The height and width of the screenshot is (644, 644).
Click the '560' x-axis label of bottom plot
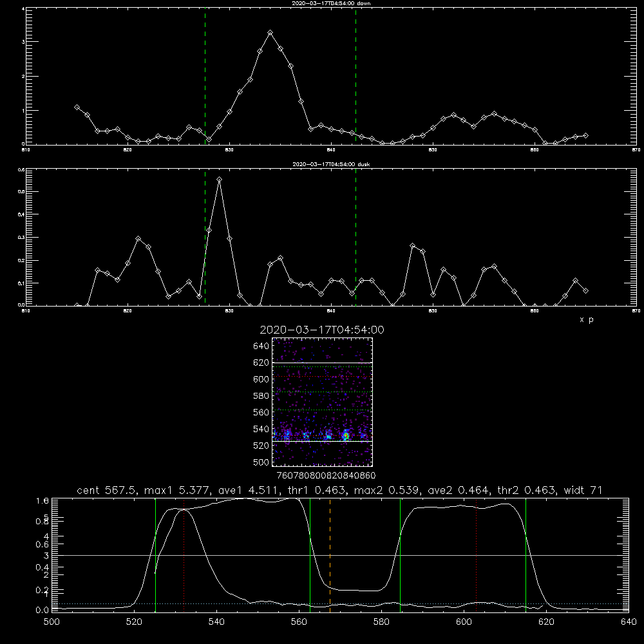(x=299, y=622)
